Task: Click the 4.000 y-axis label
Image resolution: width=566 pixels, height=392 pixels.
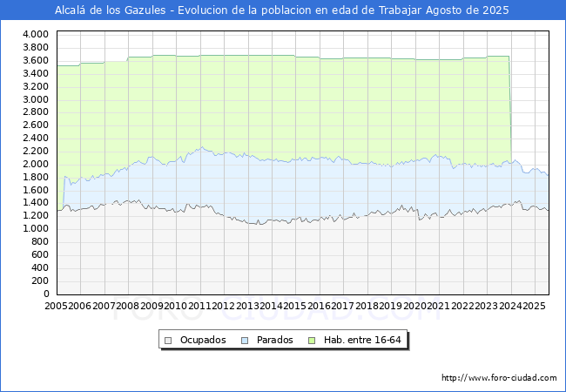Action: pyautogui.click(x=36, y=34)
